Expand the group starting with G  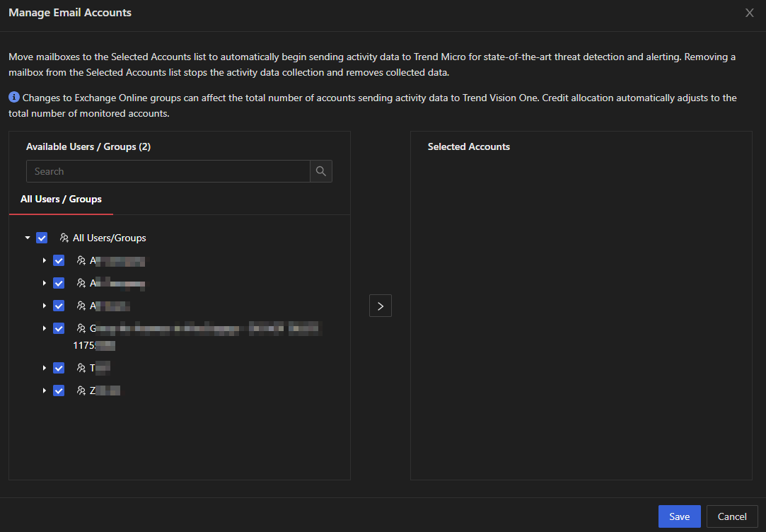[45, 328]
